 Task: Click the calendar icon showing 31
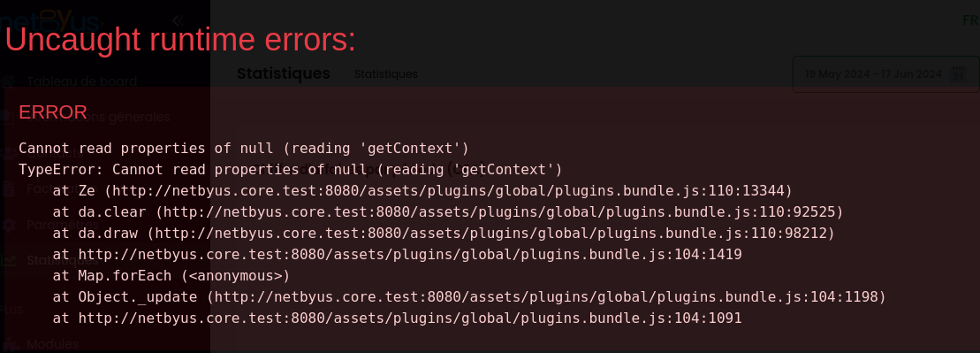(958, 74)
